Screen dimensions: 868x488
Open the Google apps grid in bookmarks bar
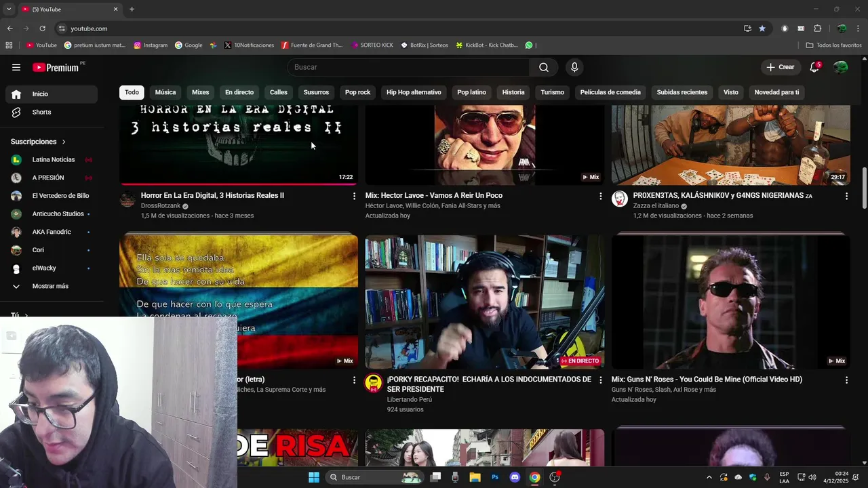(9, 45)
